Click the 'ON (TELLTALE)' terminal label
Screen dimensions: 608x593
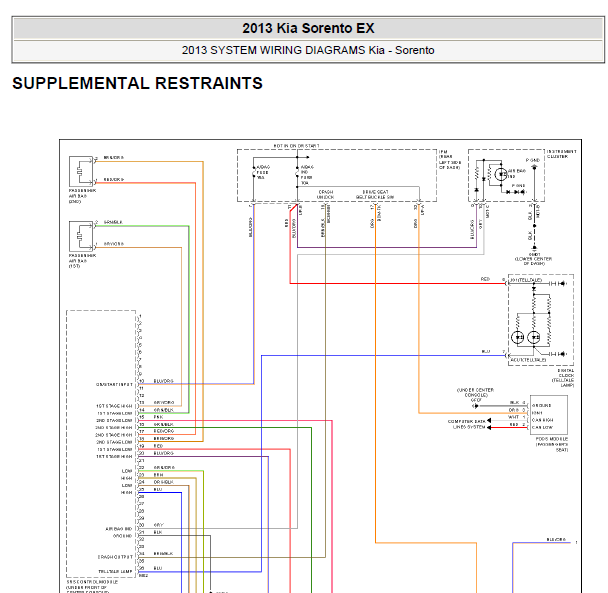click(x=526, y=280)
